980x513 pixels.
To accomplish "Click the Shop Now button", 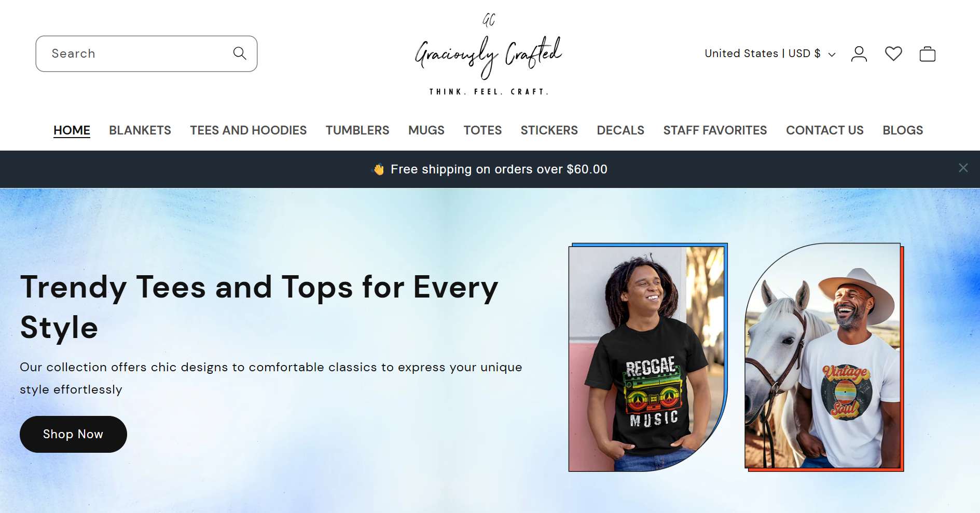I will pyautogui.click(x=73, y=434).
